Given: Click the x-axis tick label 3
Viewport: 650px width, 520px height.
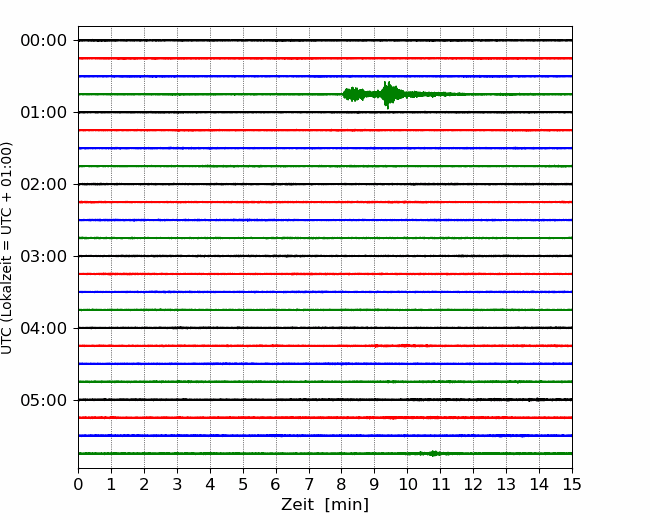Looking at the screenshot, I should 177,484.
